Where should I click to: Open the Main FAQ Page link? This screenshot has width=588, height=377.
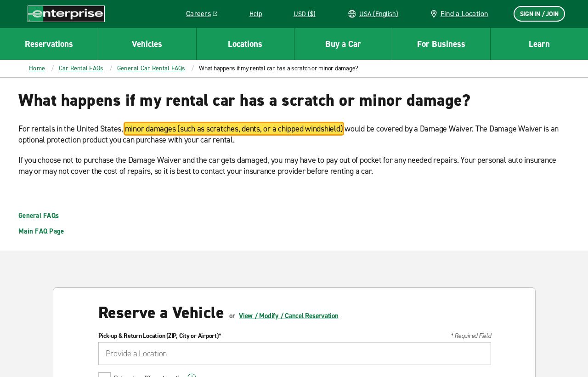click(x=41, y=231)
